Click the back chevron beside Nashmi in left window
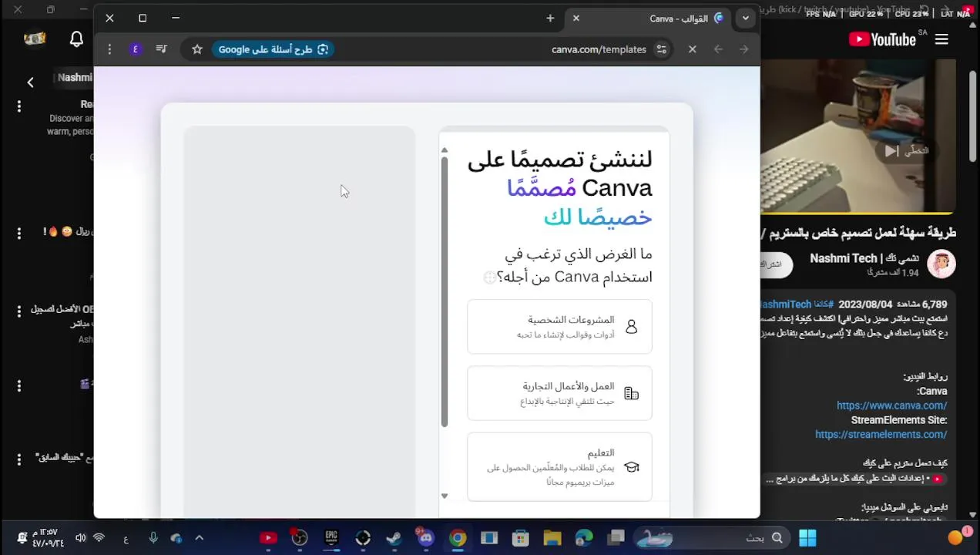Image resolution: width=980 pixels, height=555 pixels. 30,82
